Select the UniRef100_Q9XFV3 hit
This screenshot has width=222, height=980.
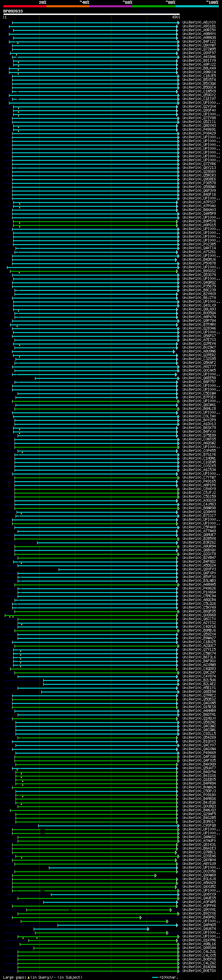tap(199, 569)
